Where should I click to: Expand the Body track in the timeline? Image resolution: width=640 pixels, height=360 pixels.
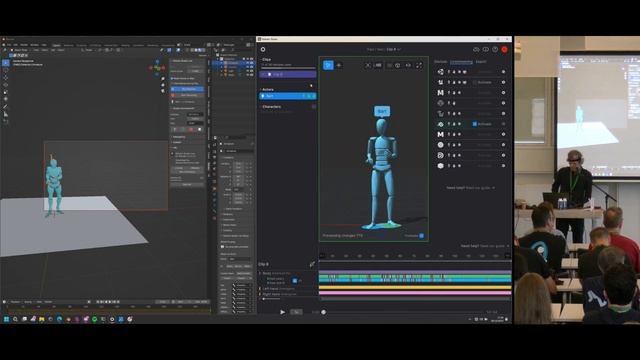coord(260,273)
